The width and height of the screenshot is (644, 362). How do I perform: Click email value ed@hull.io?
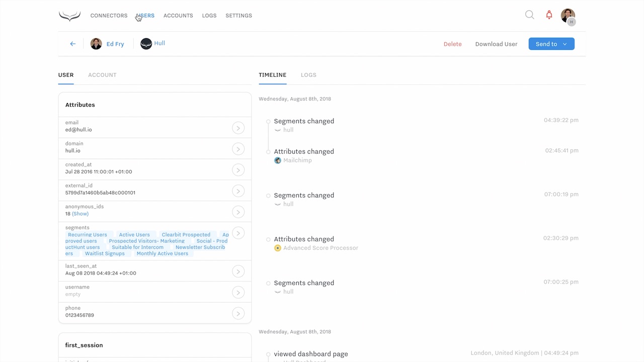tap(78, 130)
